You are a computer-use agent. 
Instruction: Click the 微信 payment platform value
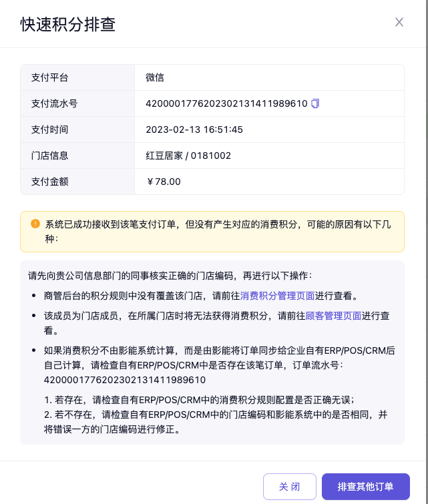coord(155,77)
